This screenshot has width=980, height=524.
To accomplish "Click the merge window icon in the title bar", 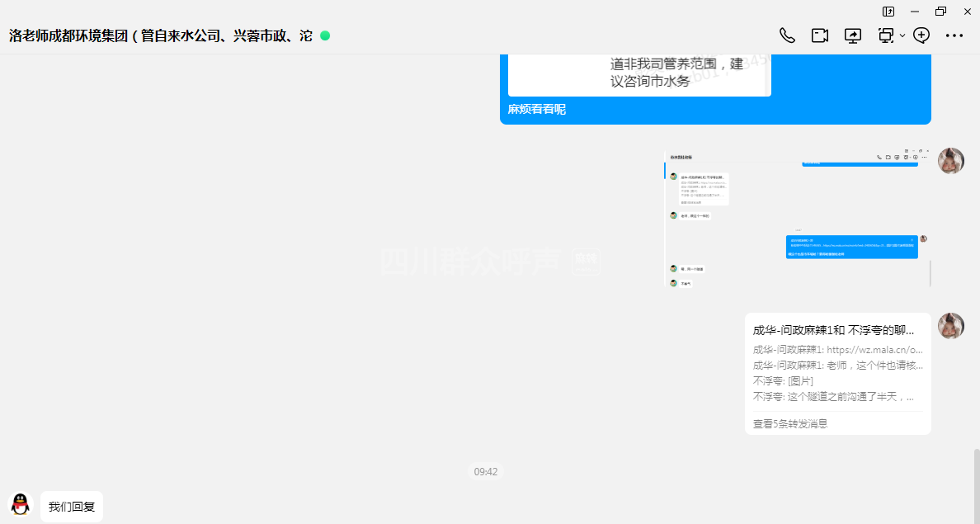I will click(x=888, y=12).
